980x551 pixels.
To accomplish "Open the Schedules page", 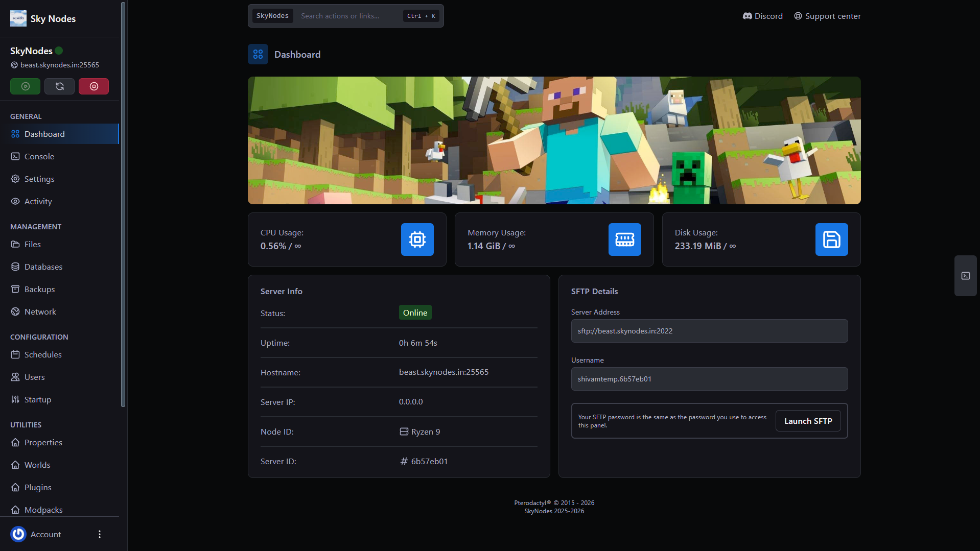I will (x=59, y=354).
